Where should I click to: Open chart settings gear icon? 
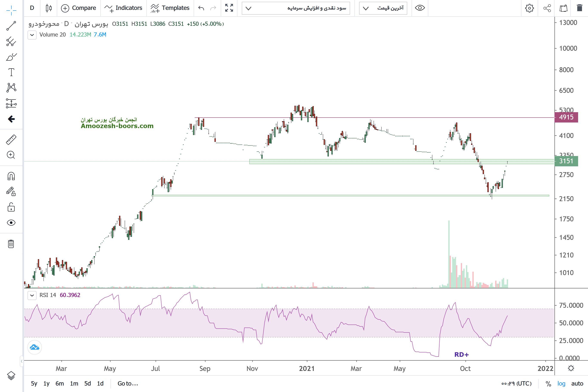pos(529,8)
